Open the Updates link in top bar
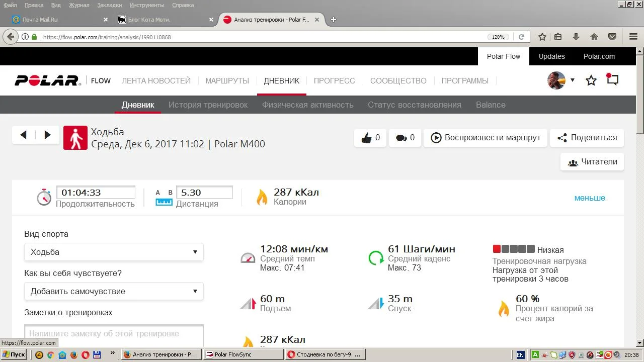The width and height of the screenshot is (644, 362). (552, 56)
